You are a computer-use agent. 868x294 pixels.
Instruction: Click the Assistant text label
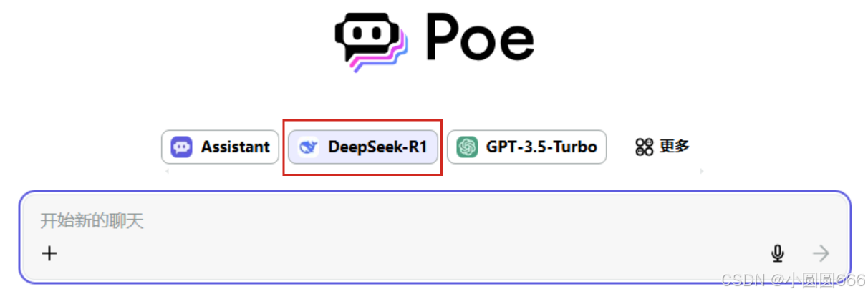pyautogui.click(x=235, y=147)
